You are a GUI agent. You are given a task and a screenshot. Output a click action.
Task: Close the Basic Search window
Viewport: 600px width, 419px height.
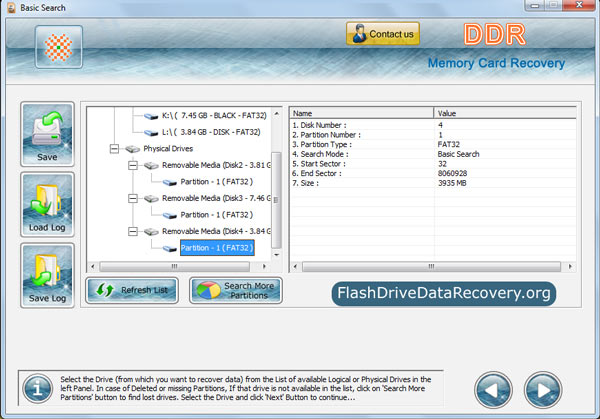579,5
